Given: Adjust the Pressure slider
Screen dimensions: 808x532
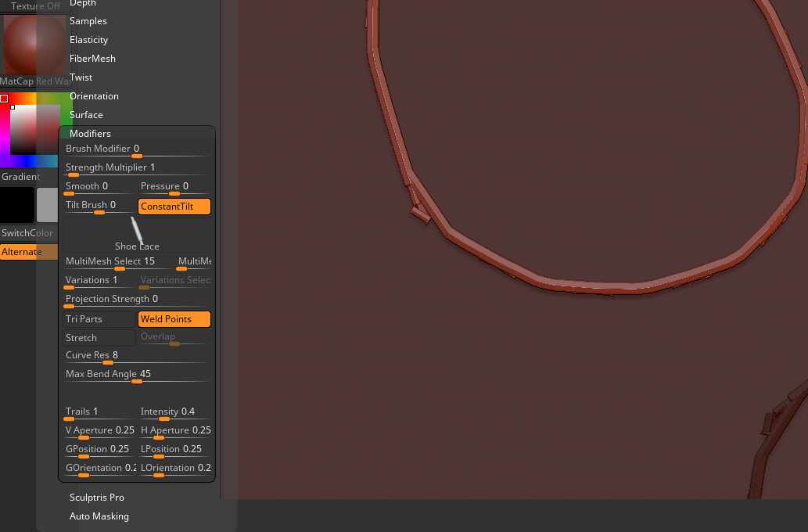Looking at the screenshot, I should pyautogui.click(x=174, y=188).
